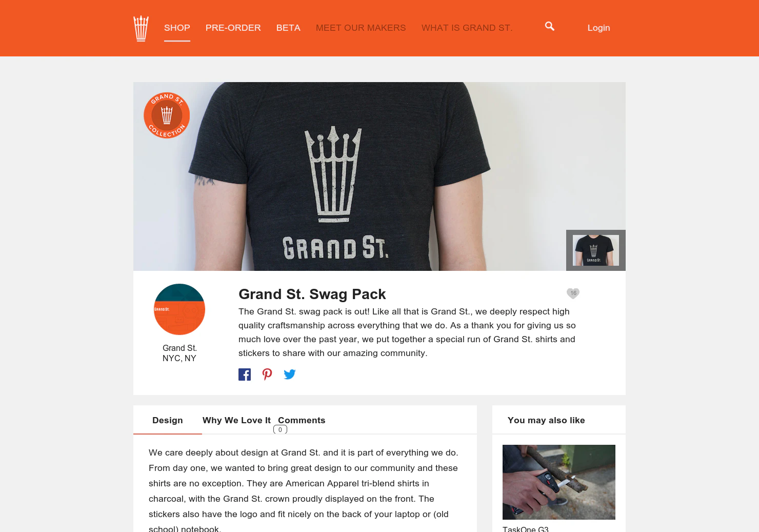Click the Grand St. NYC, NY maker name
This screenshot has height=532, width=759.
click(179, 353)
